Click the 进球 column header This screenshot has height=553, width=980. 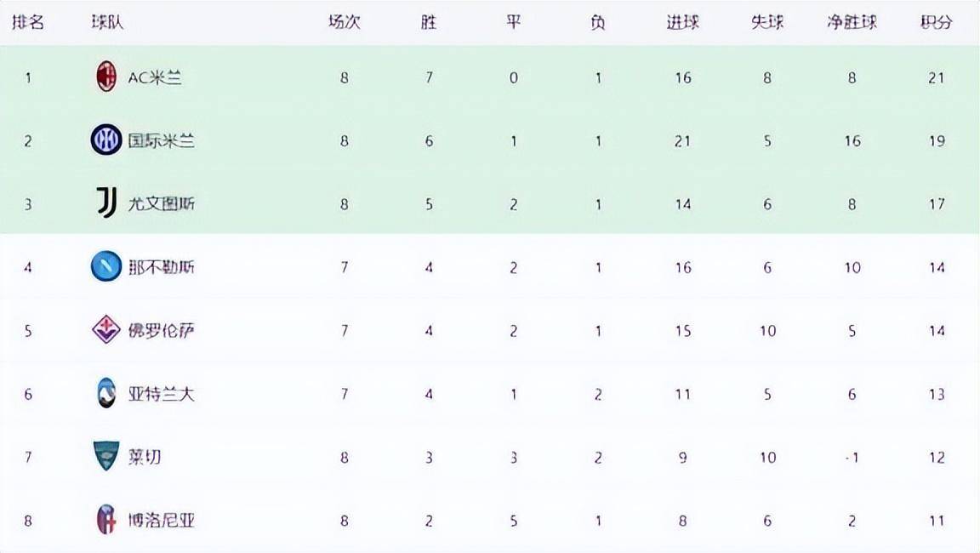[x=682, y=23]
